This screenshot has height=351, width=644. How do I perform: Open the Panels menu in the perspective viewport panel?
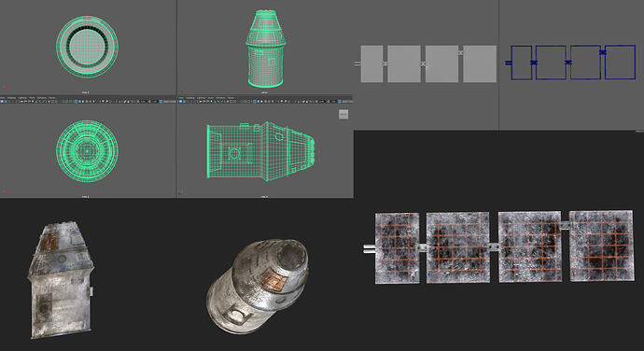[231, 98]
